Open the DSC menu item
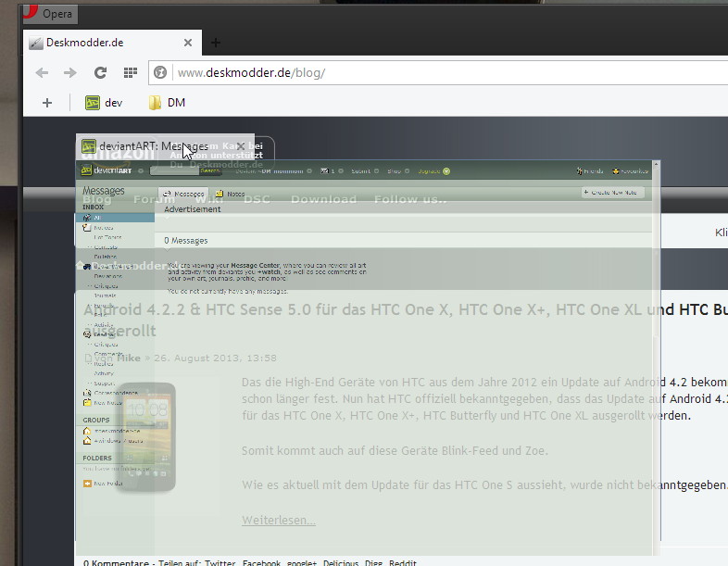Screen dimensions: 728x566 (257, 199)
